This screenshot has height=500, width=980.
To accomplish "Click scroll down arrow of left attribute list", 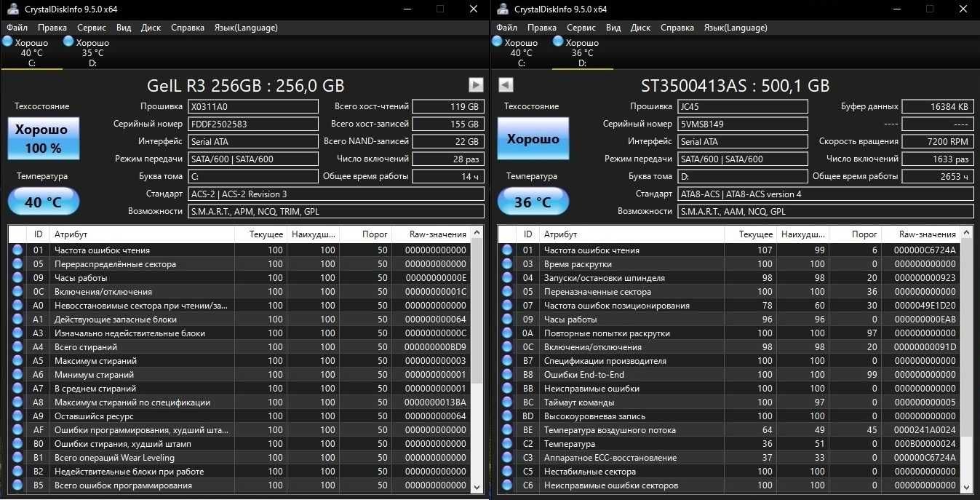I will coord(477,487).
